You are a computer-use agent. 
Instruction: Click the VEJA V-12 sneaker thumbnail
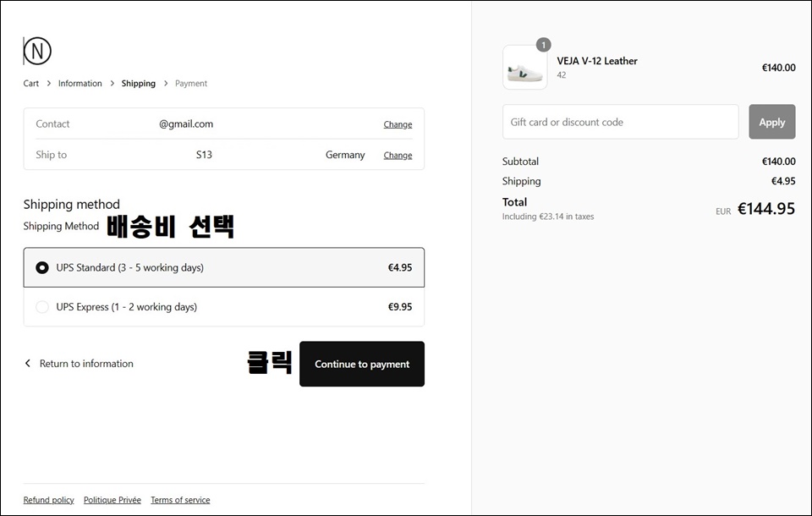pos(524,67)
